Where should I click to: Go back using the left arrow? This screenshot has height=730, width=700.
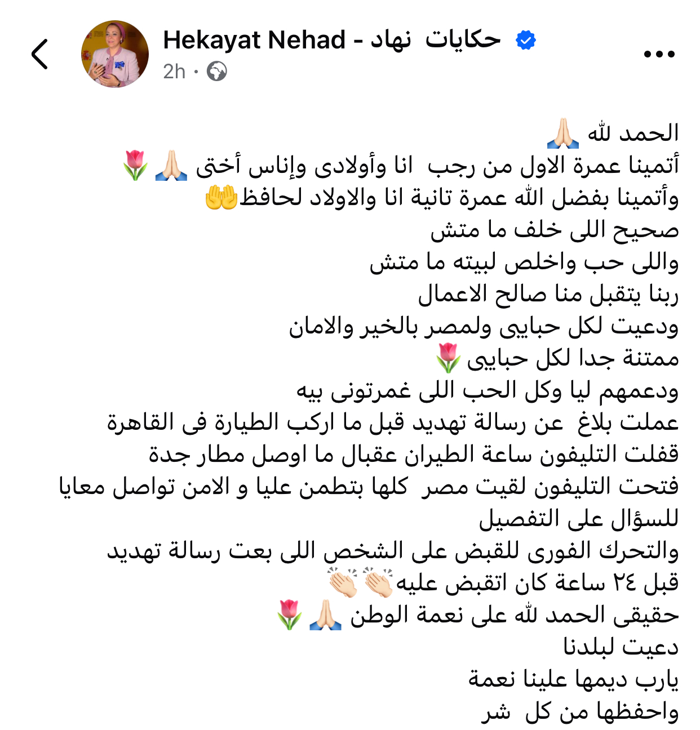tap(39, 55)
